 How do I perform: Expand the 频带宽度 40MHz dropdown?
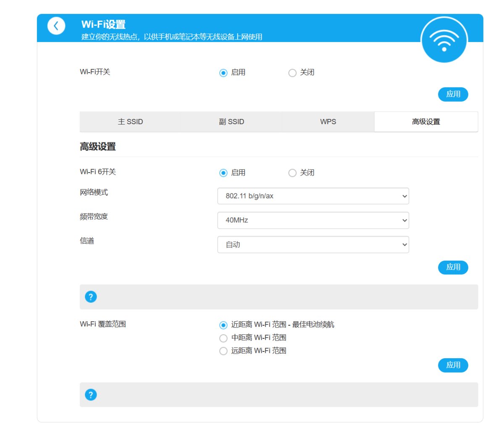(x=313, y=220)
